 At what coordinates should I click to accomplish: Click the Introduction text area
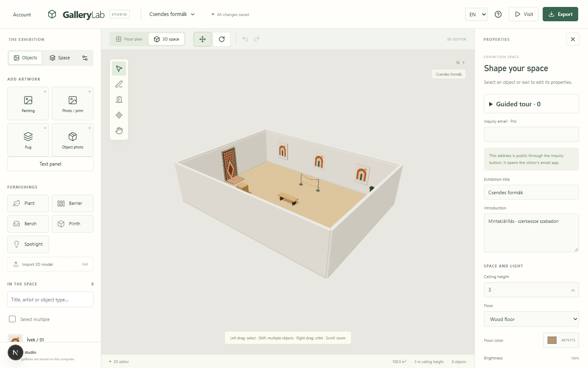click(x=531, y=233)
